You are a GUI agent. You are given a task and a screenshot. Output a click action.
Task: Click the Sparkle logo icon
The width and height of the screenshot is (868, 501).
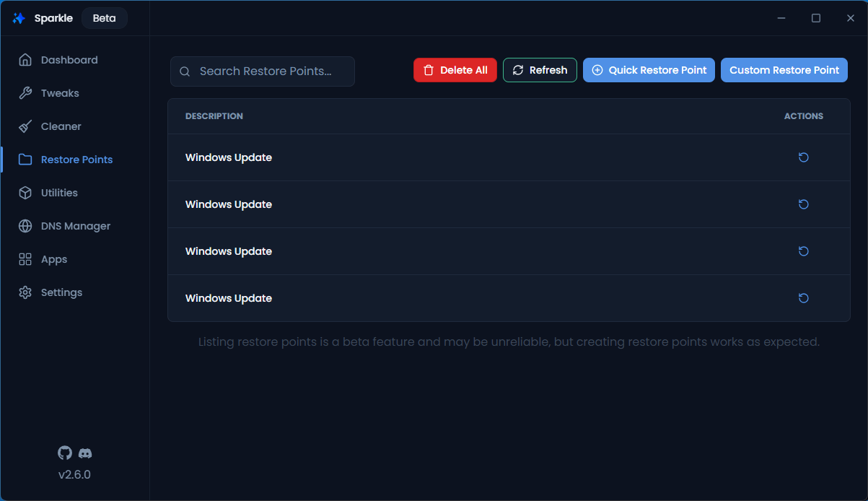(x=19, y=18)
